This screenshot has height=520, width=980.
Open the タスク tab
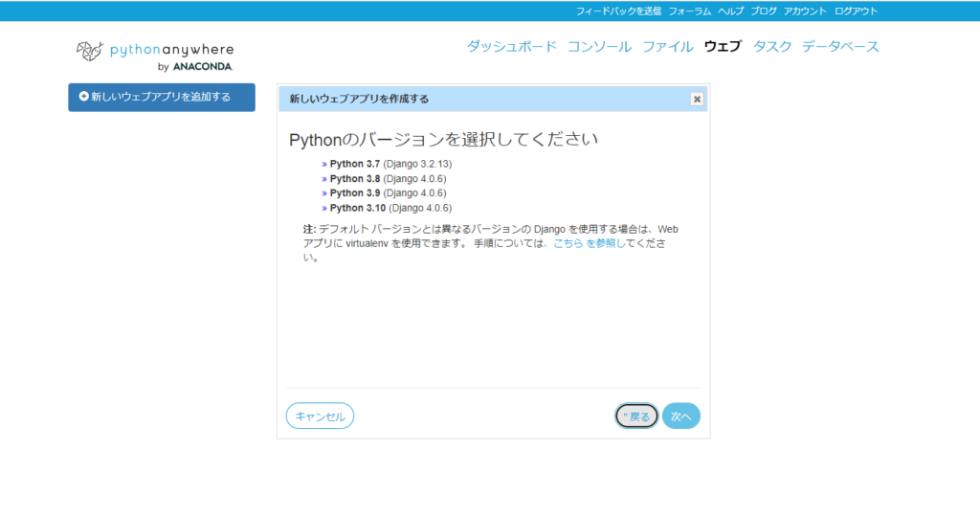[x=772, y=46]
